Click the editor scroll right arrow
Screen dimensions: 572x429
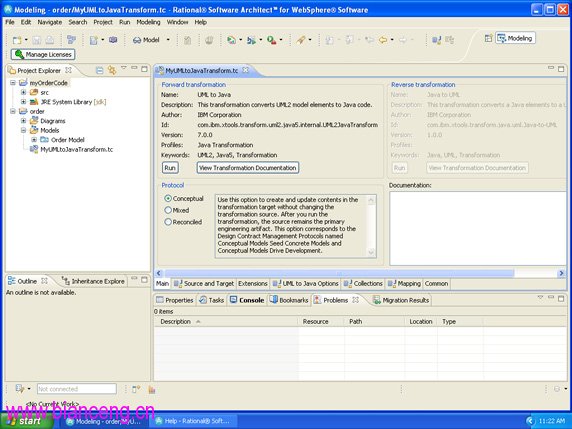click(561, 273)
